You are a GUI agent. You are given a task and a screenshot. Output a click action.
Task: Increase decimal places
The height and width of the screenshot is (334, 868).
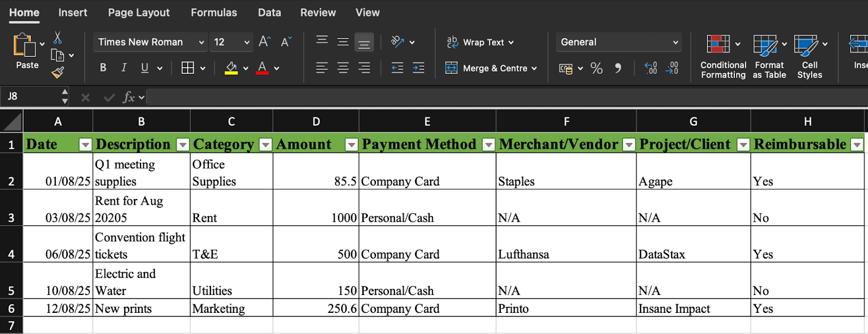(651, 68)
